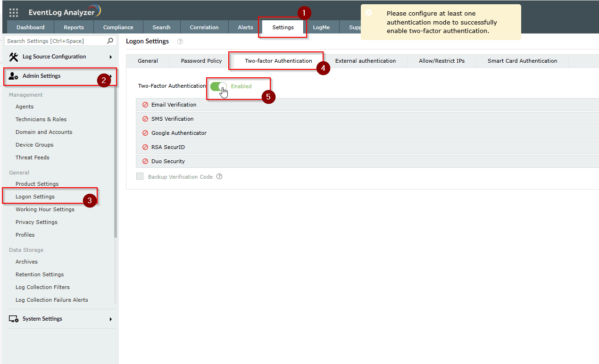Click the disabled icon for Duo Security

click(145, 161)
